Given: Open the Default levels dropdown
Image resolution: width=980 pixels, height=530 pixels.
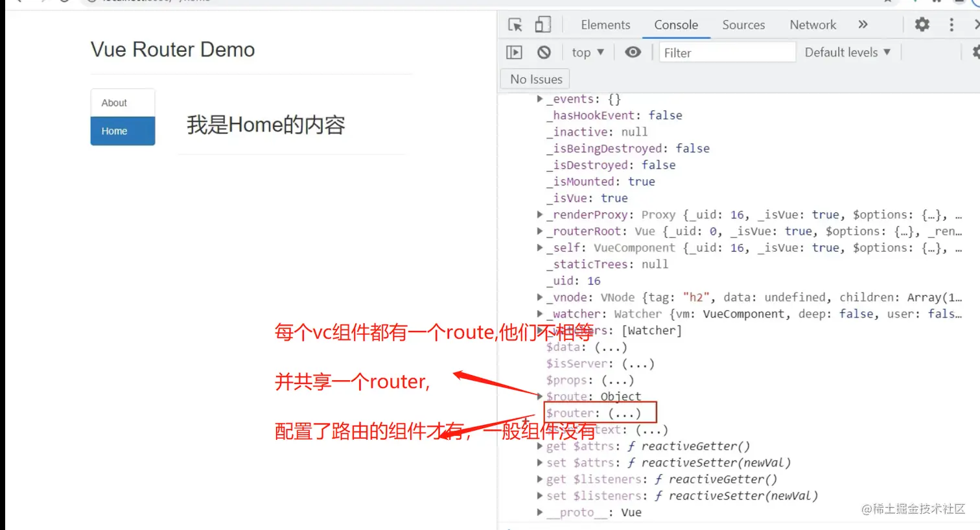Looking at the screenshot, I should (x=848, y=53).
